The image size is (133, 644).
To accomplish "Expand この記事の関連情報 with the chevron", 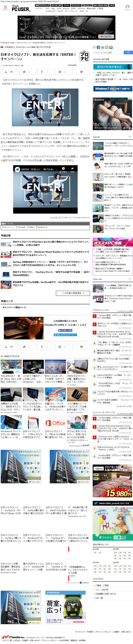I will (x=73, y=293).
